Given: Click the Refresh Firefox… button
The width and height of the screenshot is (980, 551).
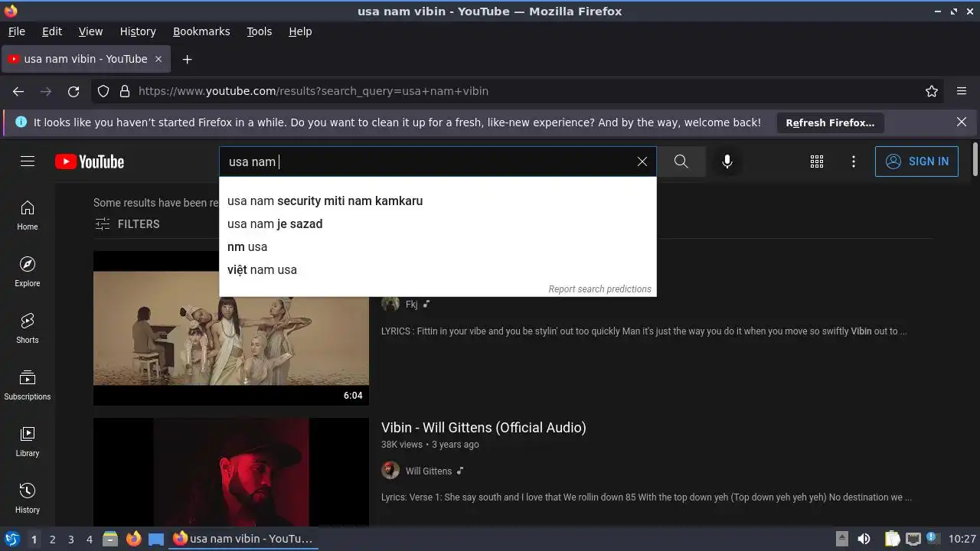Looking at the screenshot, I should [830, 122].
